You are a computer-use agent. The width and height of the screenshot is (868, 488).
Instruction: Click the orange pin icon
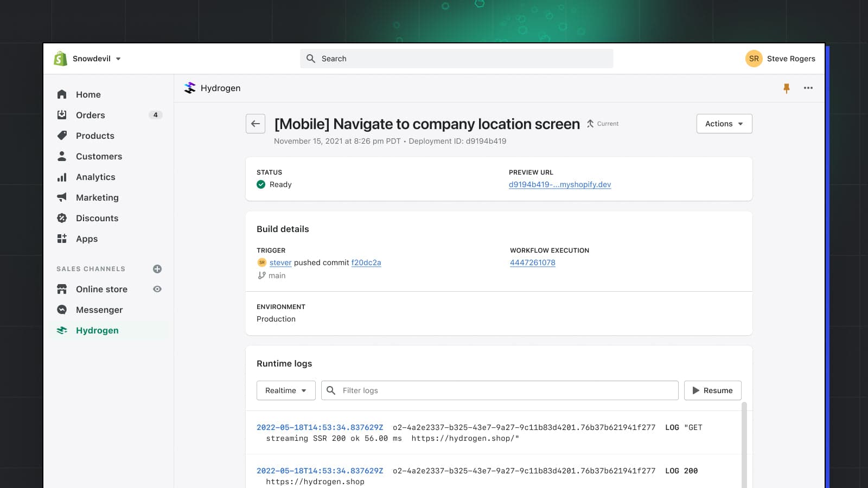pos(787,88)
